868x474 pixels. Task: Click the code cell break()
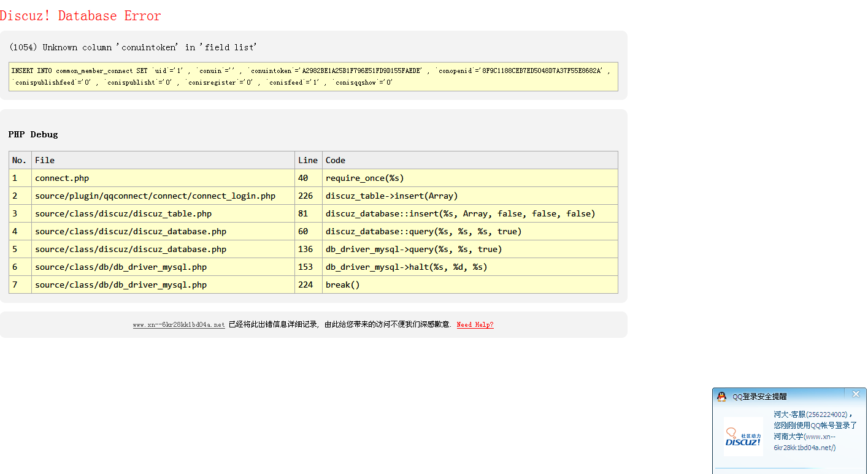pos(470,285)
